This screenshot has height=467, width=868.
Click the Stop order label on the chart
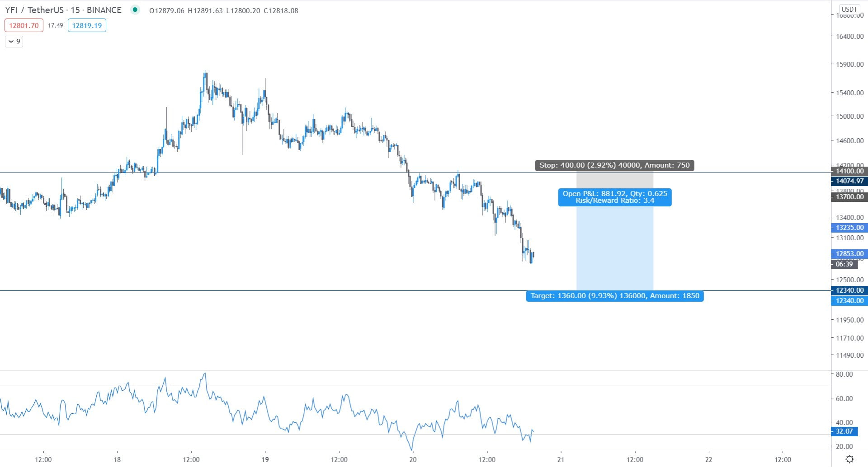coord(614,165)
